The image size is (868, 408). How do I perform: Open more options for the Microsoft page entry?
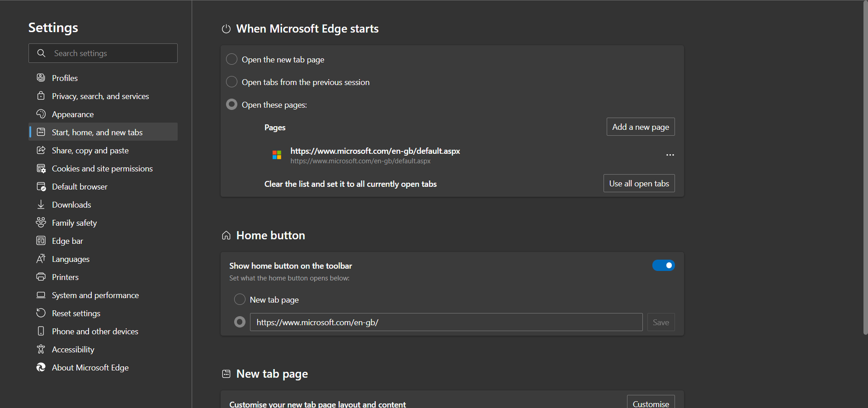[670, 155]
